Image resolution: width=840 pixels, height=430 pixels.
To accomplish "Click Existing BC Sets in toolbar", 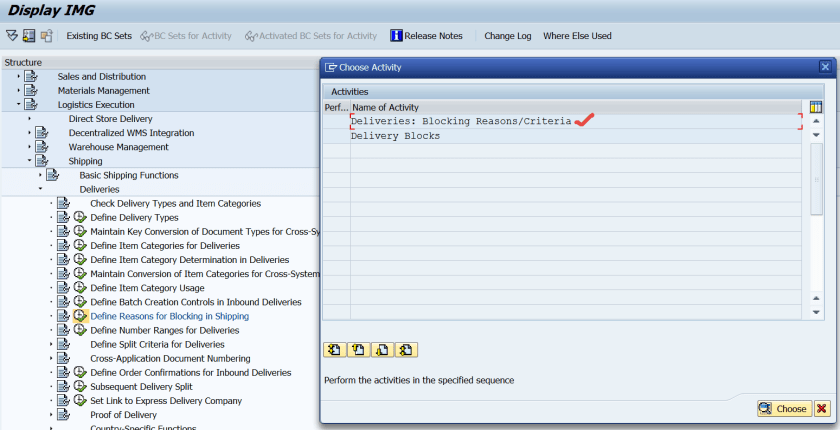I will tap(99, 36).
